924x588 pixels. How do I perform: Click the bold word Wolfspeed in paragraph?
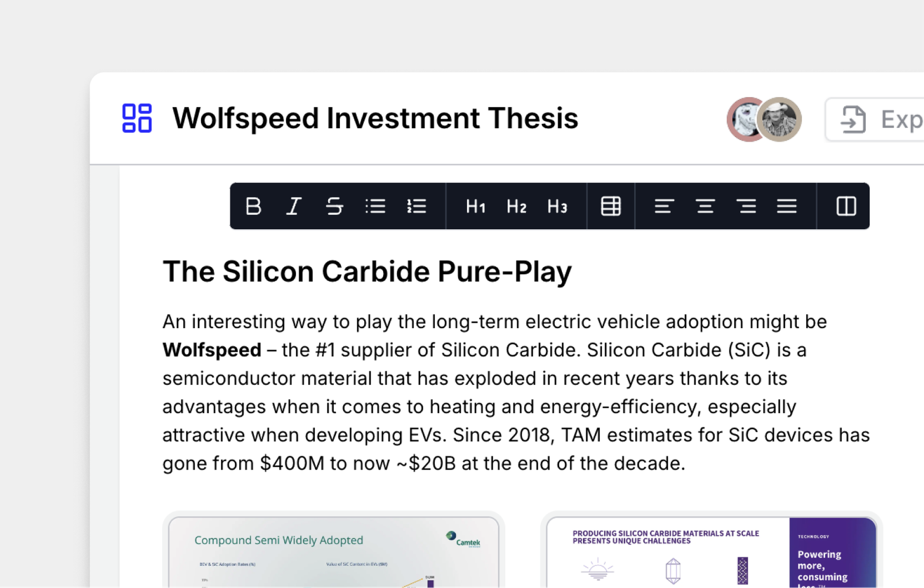pos(212,350)
